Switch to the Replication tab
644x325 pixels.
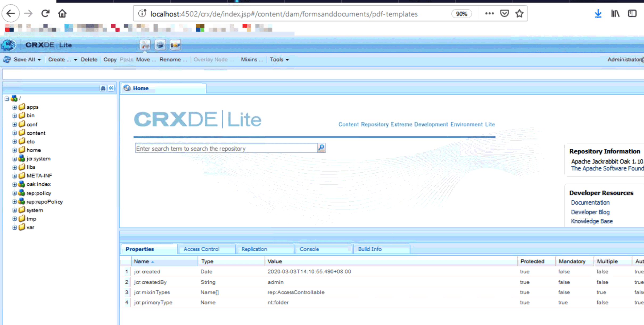coord(254,249)
